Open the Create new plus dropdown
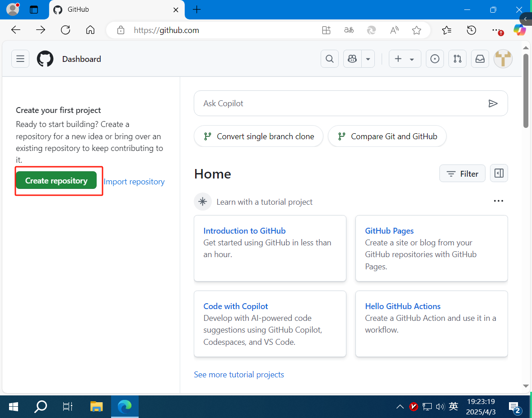This screenshot has height=418, width=532. 405,59
